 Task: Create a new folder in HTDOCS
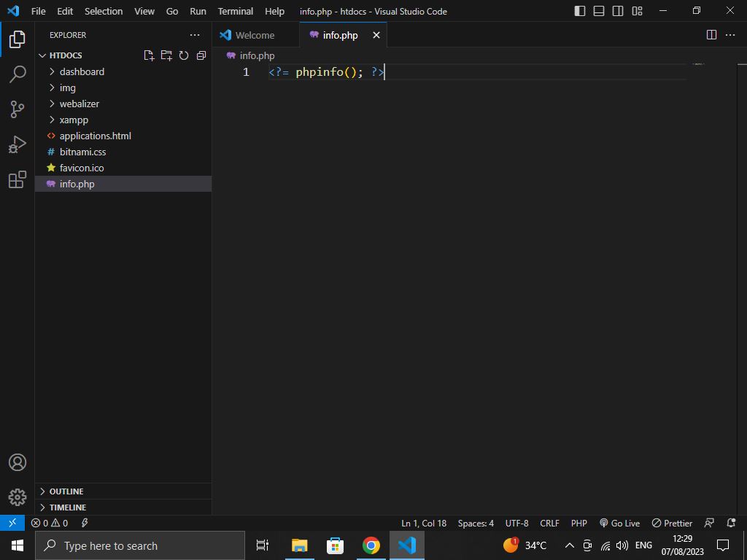tap(166, 55)
